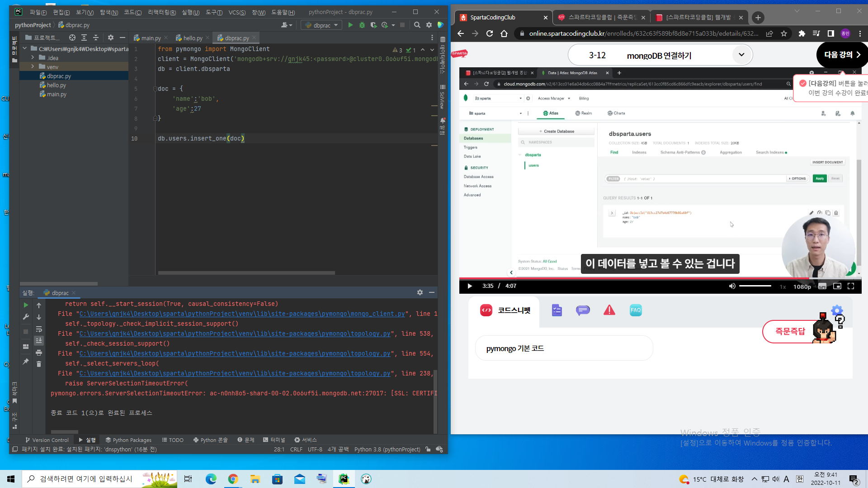Seek on the lecture video progress bar
This screenshot has width=868, height=488.
click(660, 278)
